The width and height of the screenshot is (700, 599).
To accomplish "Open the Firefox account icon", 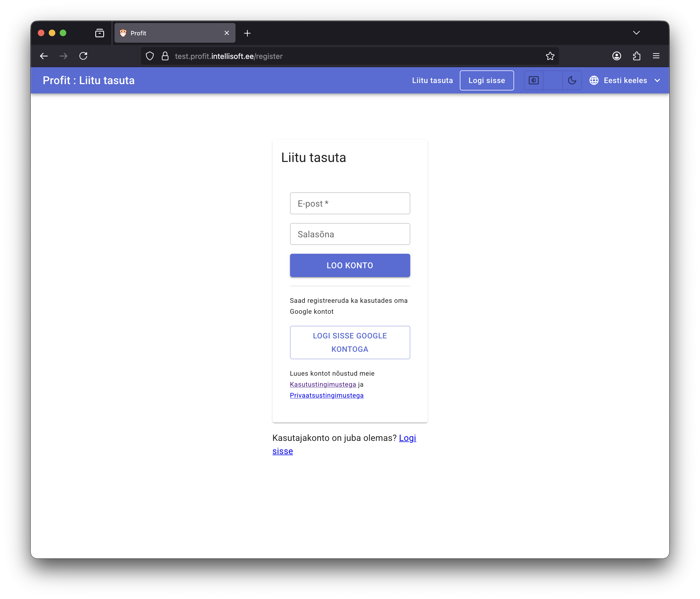I will pyautogui.click(x=616, y=56).
